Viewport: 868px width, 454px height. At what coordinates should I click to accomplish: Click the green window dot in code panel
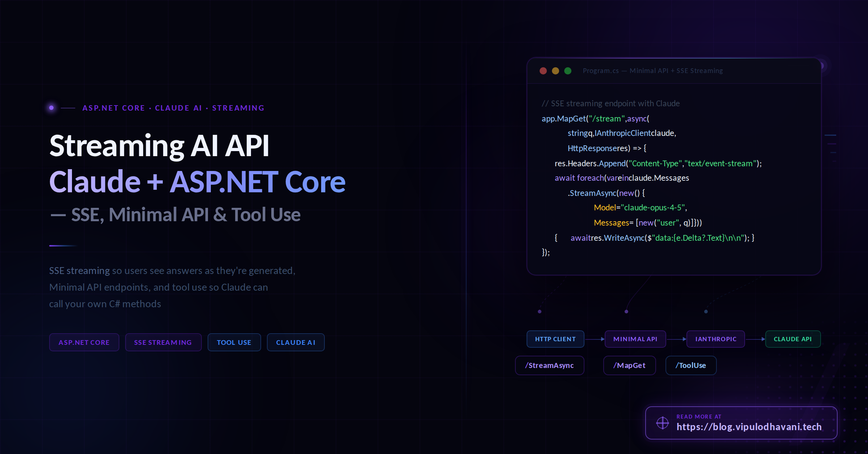click(x=568, y=71)
